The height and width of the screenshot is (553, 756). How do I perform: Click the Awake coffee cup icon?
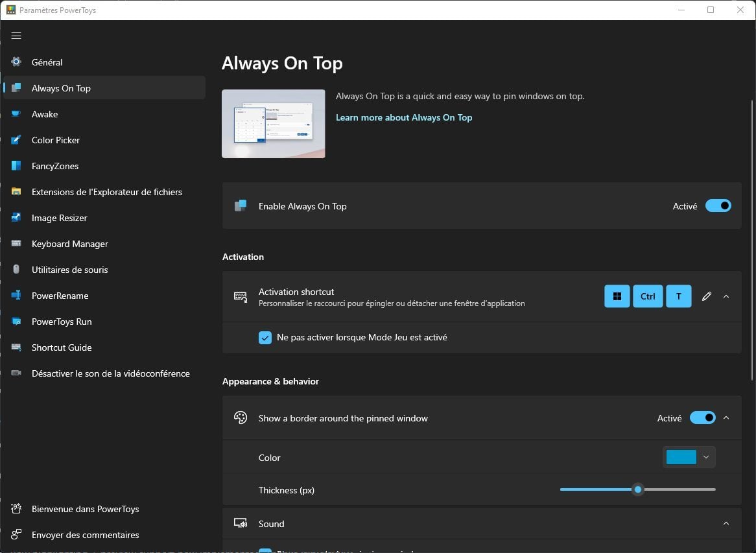click(16, 114)
